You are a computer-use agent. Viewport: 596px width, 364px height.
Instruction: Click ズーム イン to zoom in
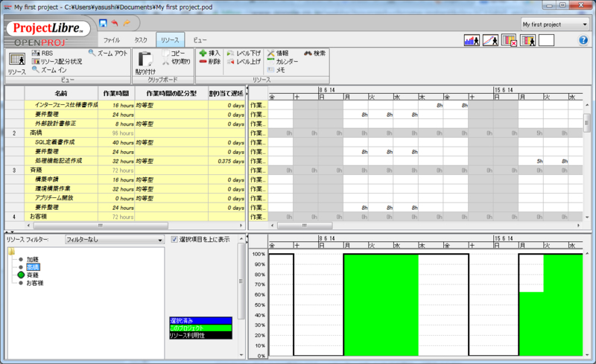pyautogui.click(x=49, y=70)
